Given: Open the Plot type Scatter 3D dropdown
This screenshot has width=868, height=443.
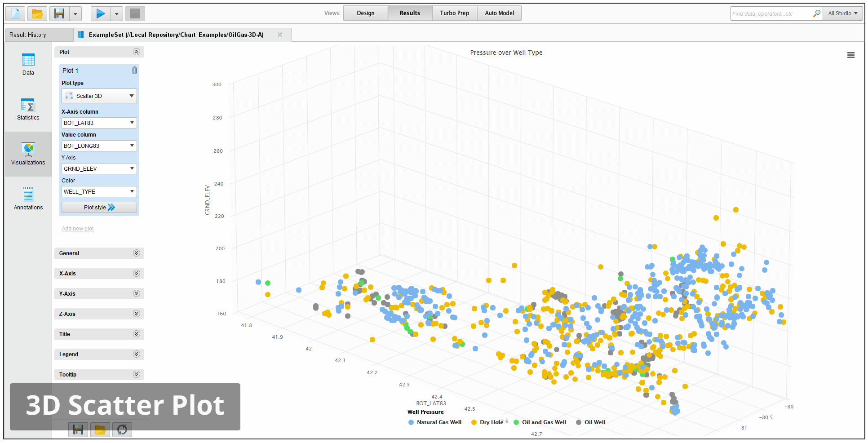Looking at the screenshot, I should pos(99,96).
